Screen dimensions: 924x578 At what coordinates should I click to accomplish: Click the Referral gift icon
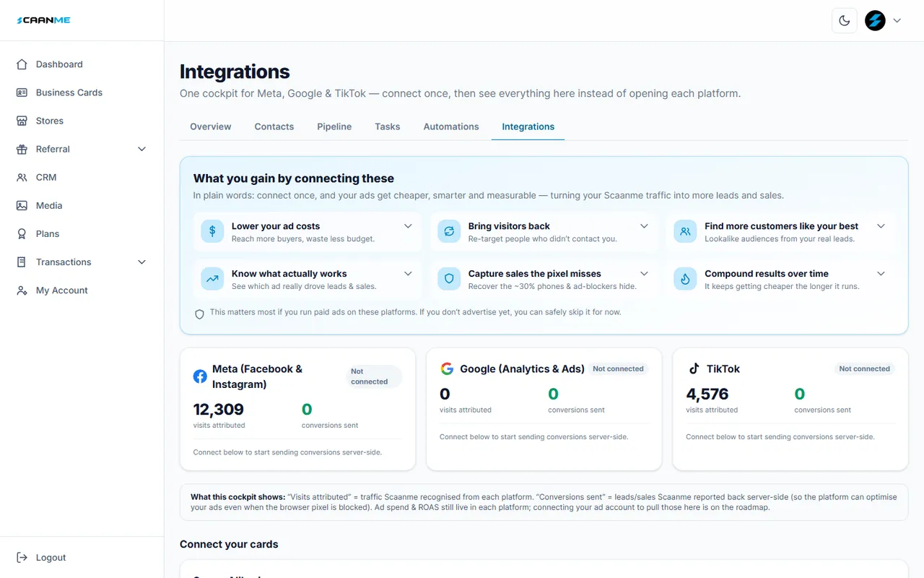(22, 149)
